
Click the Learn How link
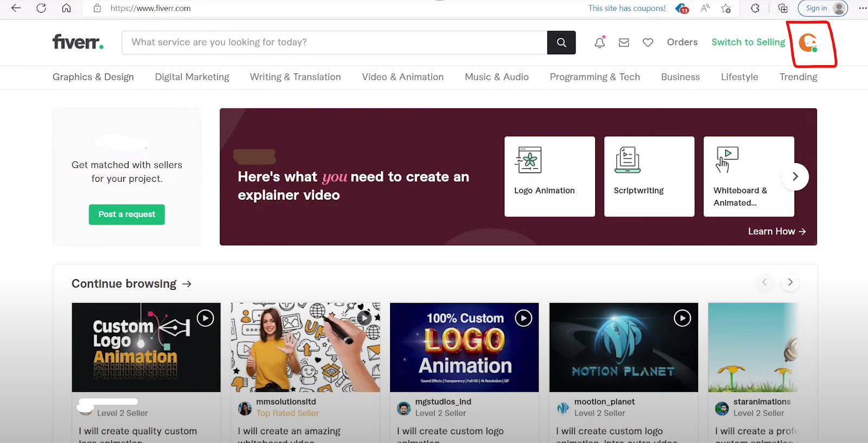click(777, 231)
